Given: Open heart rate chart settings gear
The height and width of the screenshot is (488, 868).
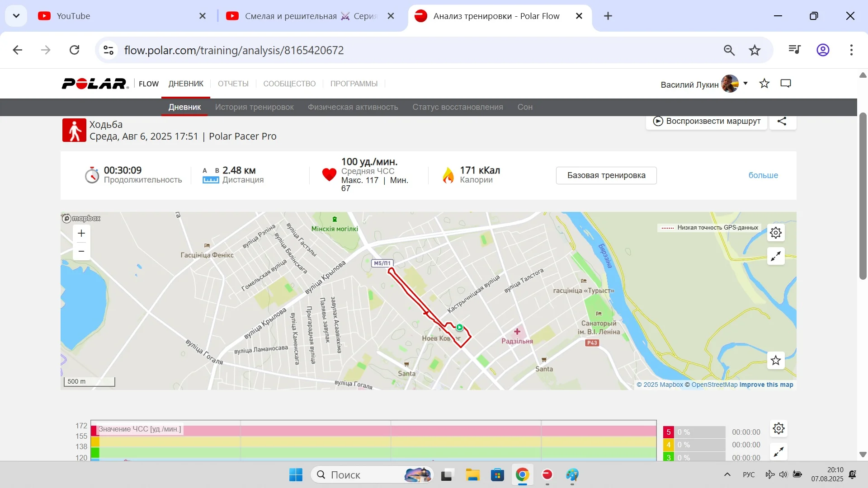Looking at the screenshot, I should click(778, 428).
